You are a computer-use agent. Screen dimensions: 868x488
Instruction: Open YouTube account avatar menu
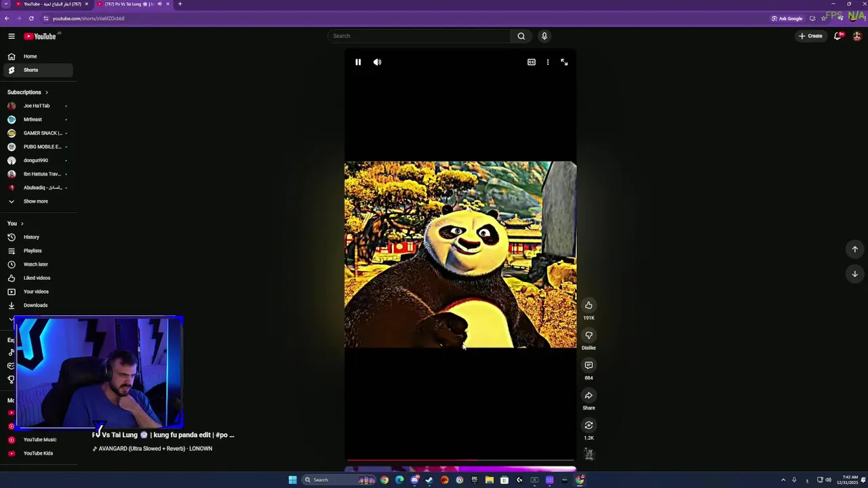[857, 36]
